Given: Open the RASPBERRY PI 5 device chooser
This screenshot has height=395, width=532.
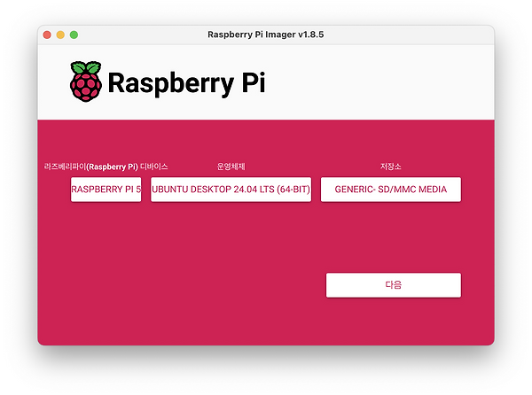Looking at the screenshot, I should pyautogui.click(x=106, y=190).
